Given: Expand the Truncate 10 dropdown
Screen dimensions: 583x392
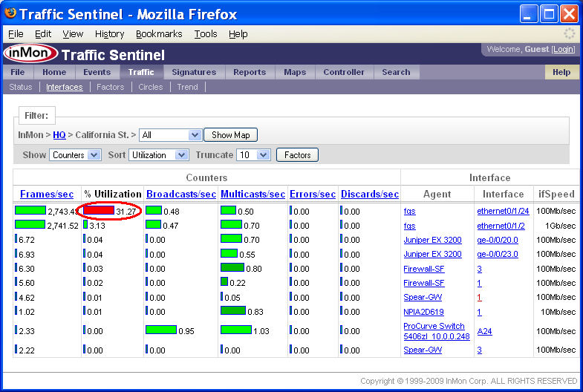Looking at the screenshot, I should click(253, 155).
